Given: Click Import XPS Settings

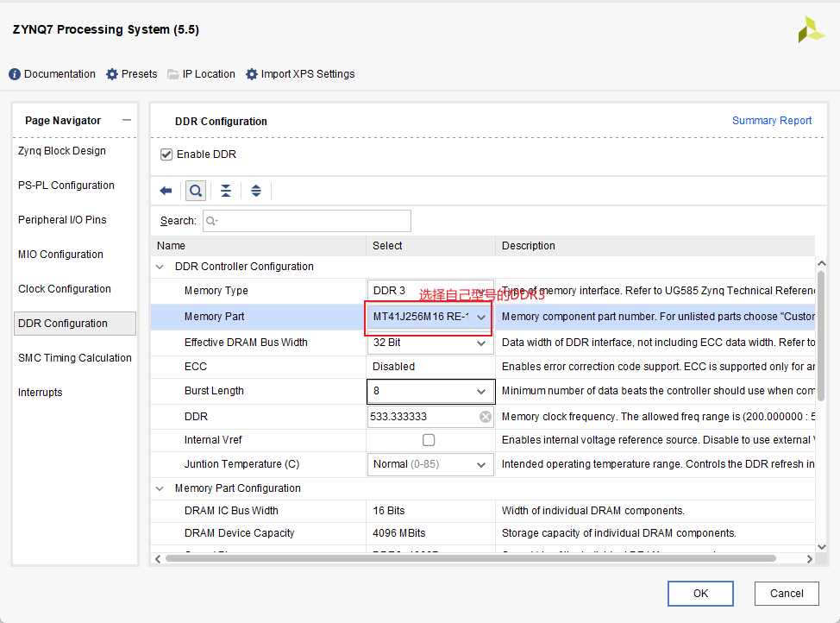Looking at the screenshot, I should click(x=300, y=74).
